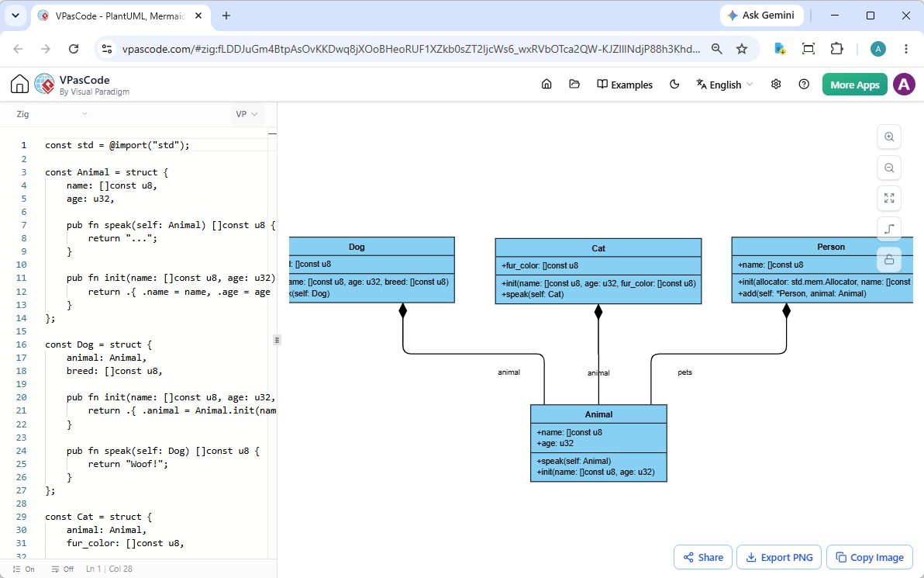924x578 pixels.
Task: Select the Cat class header
Action: (598, 248)
